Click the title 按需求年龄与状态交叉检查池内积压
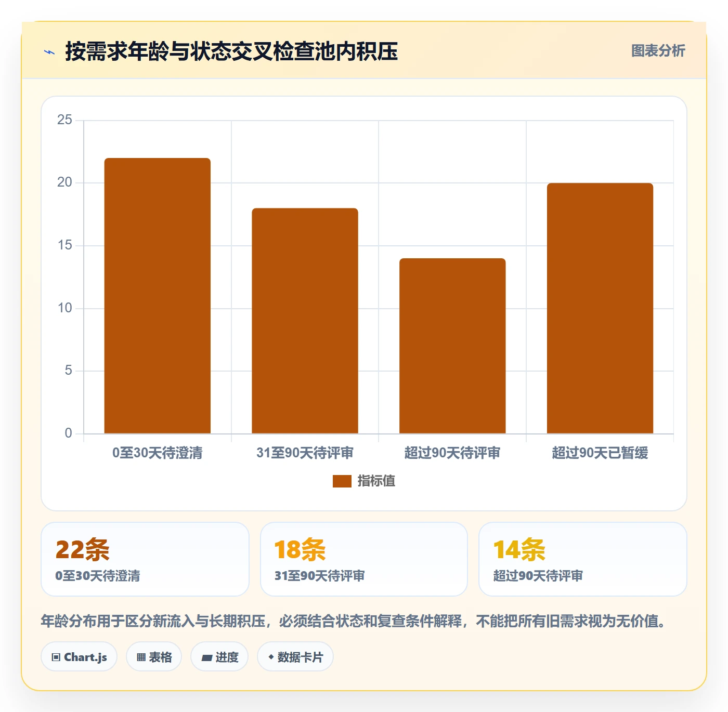Image resolution: width=728 pixels, height=712 pixels. click(x=231, y=51)
